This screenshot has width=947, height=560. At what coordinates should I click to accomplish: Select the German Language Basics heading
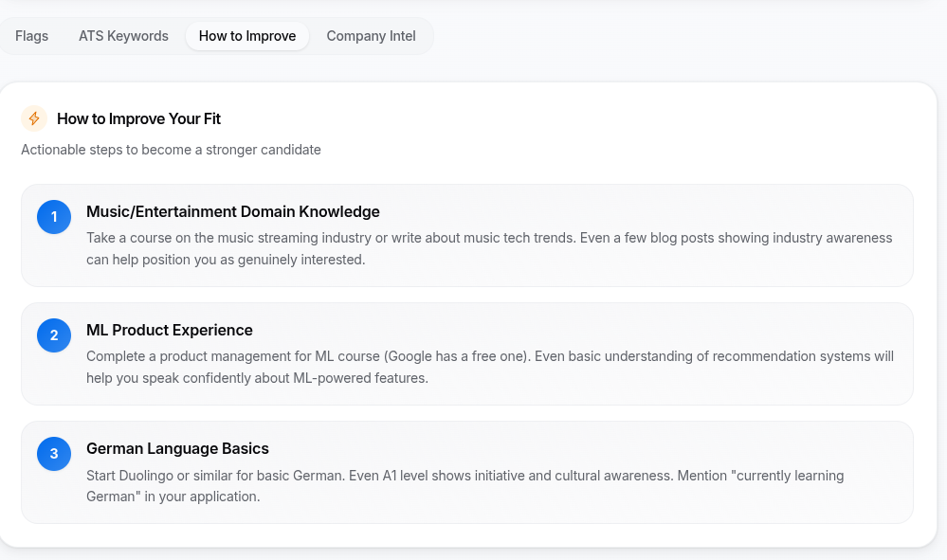(177, 449)
